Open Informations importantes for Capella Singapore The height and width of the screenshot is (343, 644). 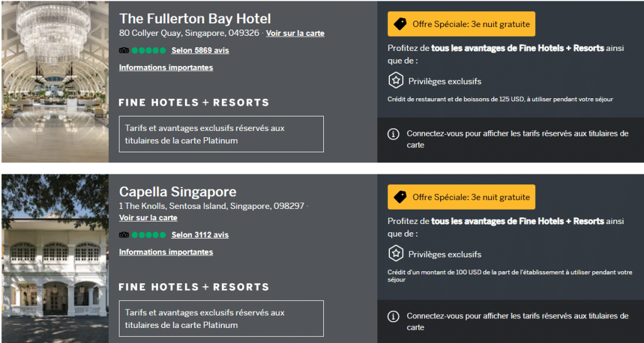(166, 252)
